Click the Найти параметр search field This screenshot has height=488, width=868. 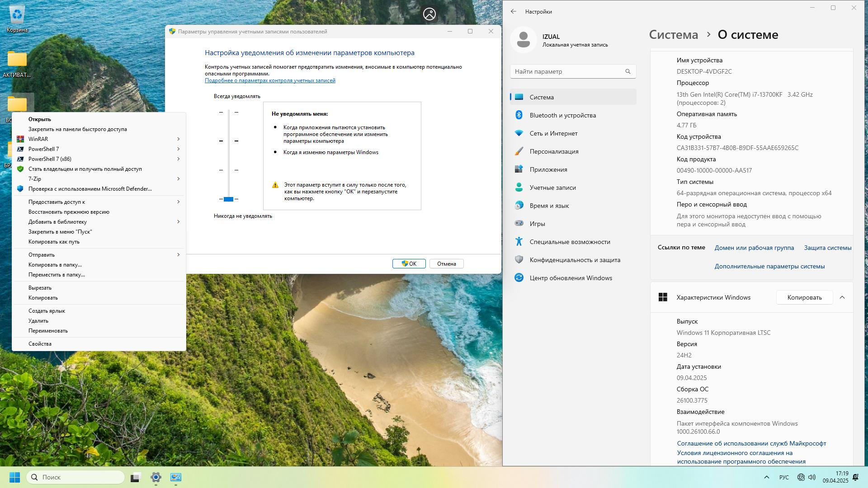pyautogui.click(x=567, y=71)
